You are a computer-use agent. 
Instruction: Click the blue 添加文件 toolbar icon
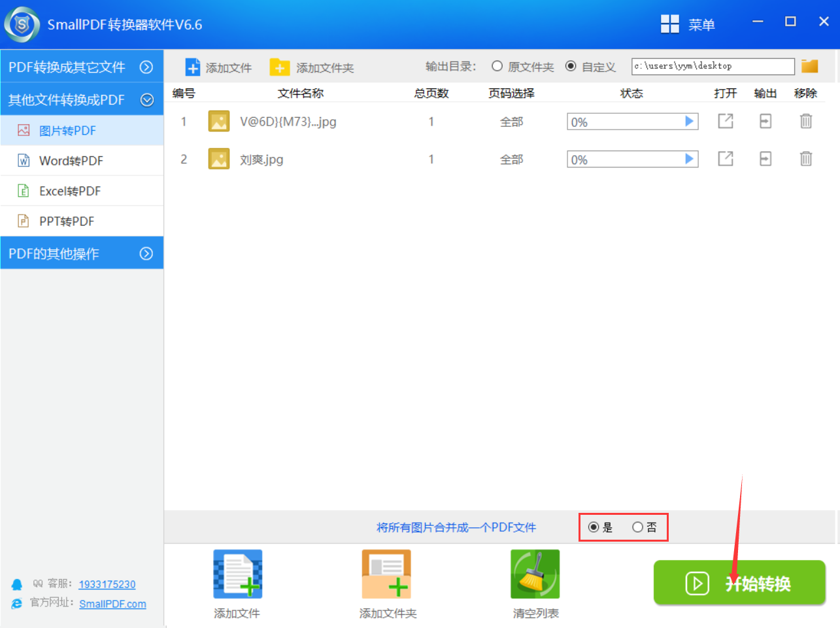pos(193,67)
